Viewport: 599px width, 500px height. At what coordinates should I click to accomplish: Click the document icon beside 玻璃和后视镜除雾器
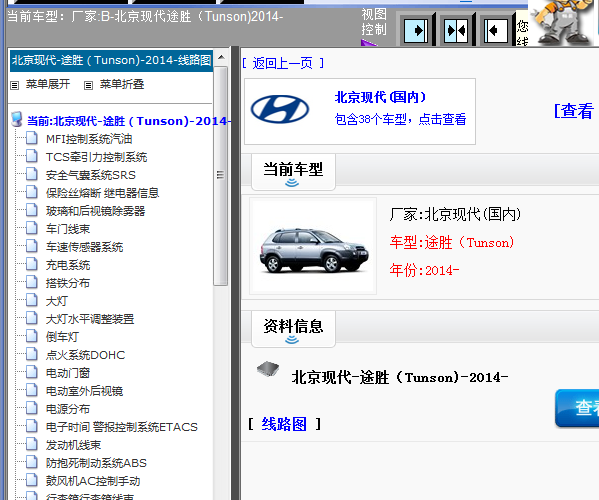click(x=32, y=210)
